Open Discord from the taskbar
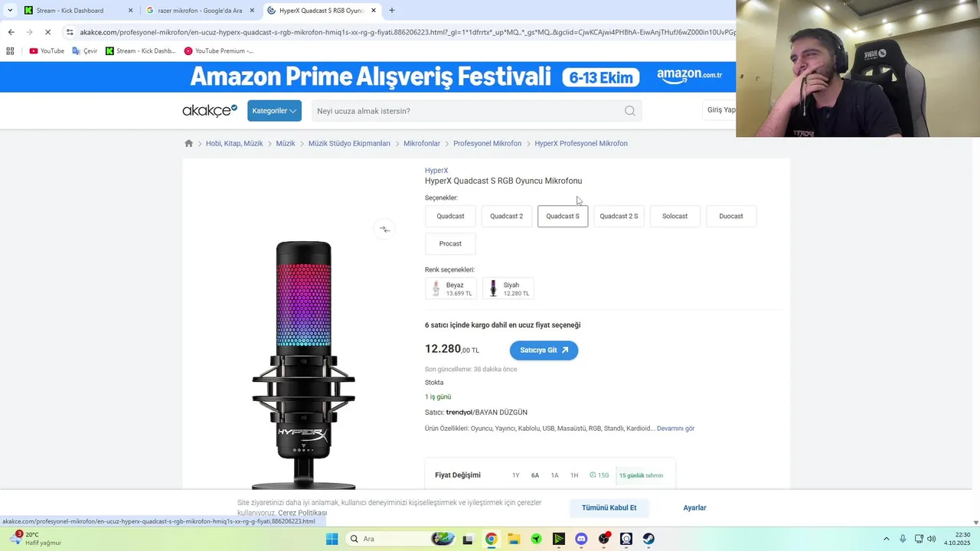Image resolution: width=980 pixels, height=551 pixels. [x=581, y=539]
